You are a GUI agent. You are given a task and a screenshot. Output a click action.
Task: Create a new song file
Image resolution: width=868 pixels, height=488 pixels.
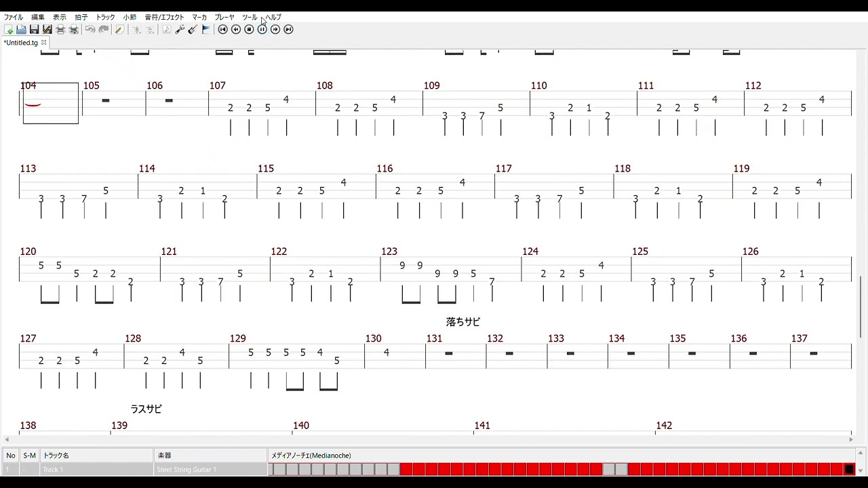[8, 29]
